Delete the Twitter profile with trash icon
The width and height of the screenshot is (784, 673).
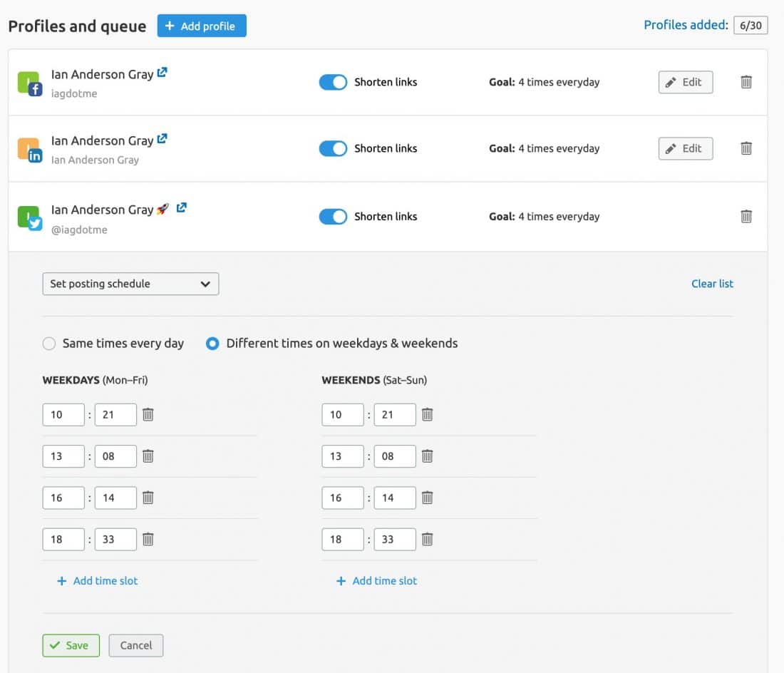(746, 216)
